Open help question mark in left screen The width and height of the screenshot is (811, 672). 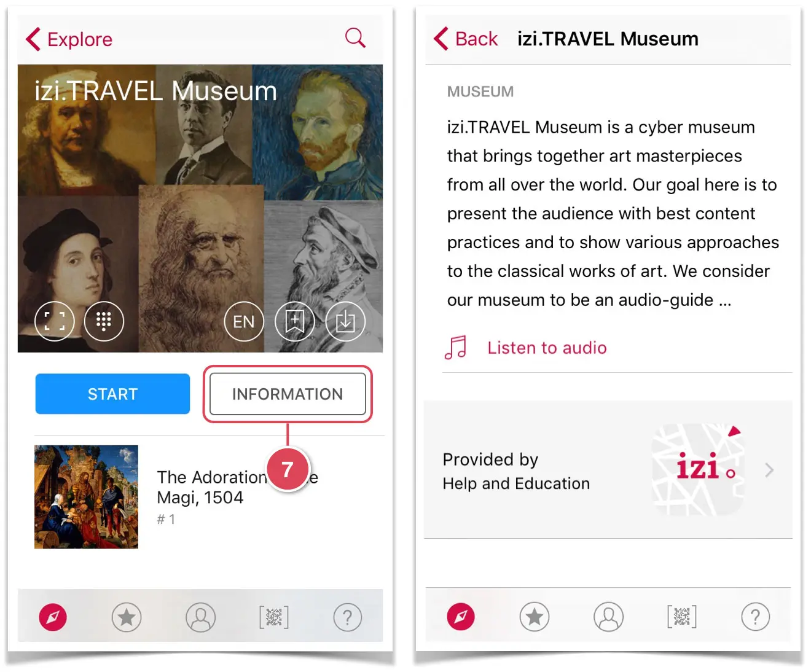(x=348, y=617)
